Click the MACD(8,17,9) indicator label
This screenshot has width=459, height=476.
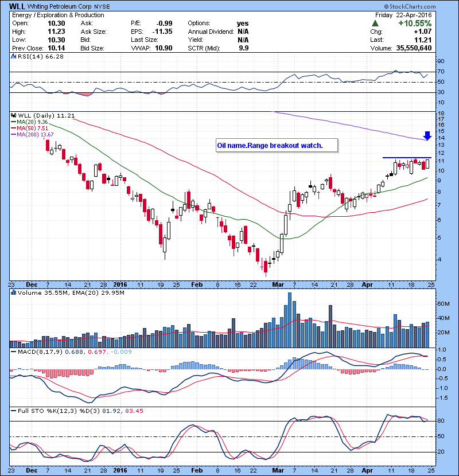(40, 352)
